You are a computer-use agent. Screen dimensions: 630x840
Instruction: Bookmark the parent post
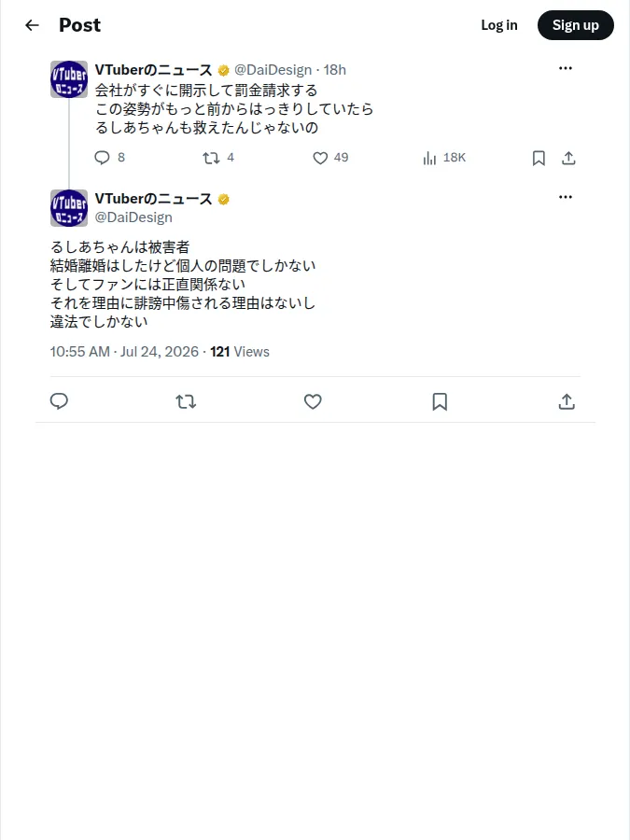click(x=539, y=158)
